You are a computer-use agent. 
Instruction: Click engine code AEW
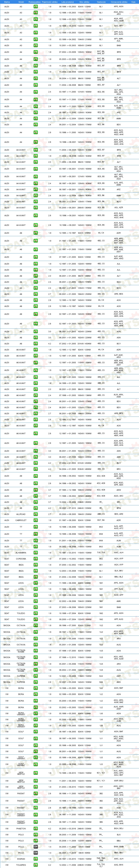pos(119,490)
